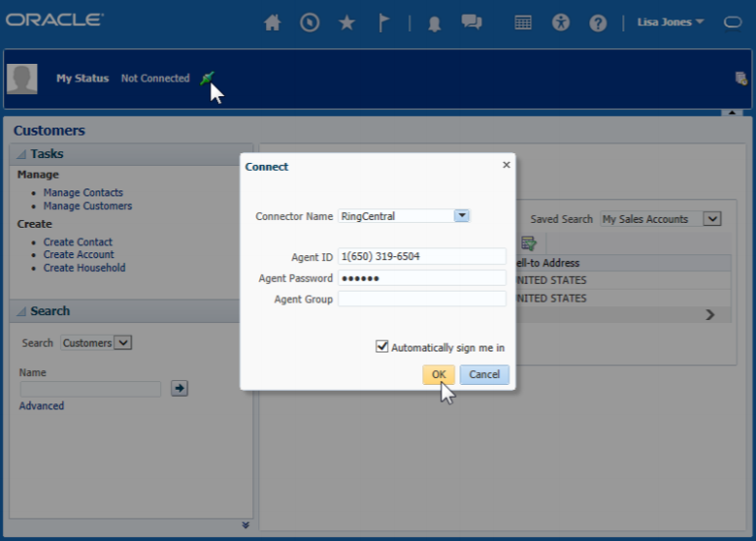Open the Search type Customers dropdown
Viewport: 756px width, 541px height.
[123, 343]
